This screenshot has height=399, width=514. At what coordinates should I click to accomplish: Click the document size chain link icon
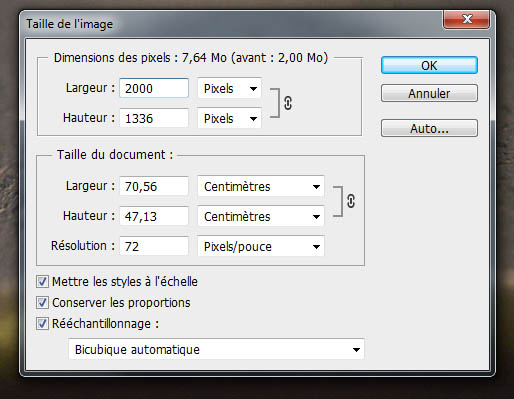click(351, 201)
